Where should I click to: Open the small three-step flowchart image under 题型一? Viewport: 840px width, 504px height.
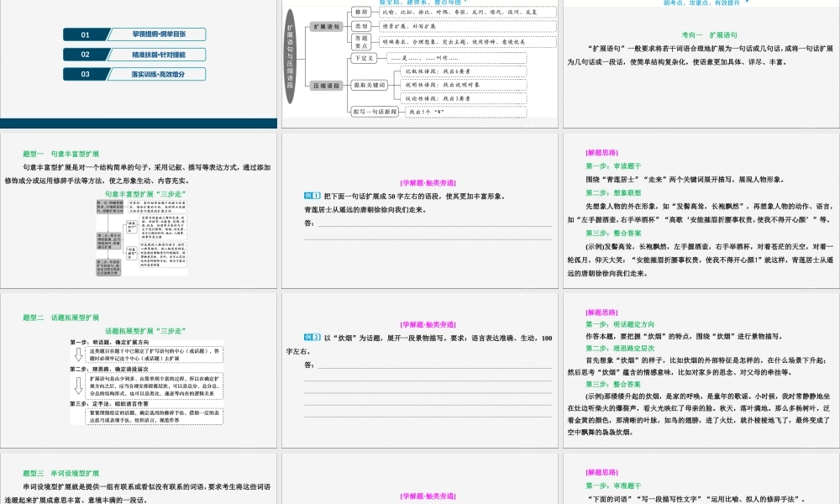[142, 237]
